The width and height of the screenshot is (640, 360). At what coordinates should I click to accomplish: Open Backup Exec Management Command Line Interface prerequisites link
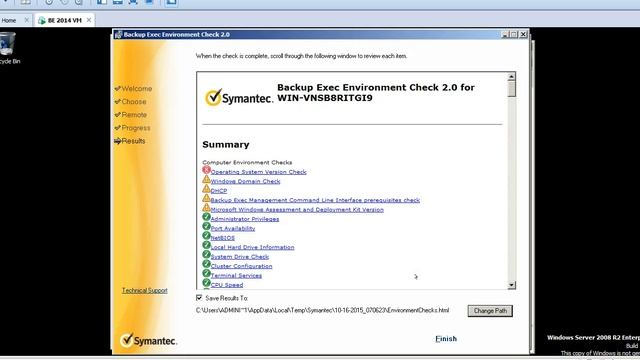pos(315,200)
